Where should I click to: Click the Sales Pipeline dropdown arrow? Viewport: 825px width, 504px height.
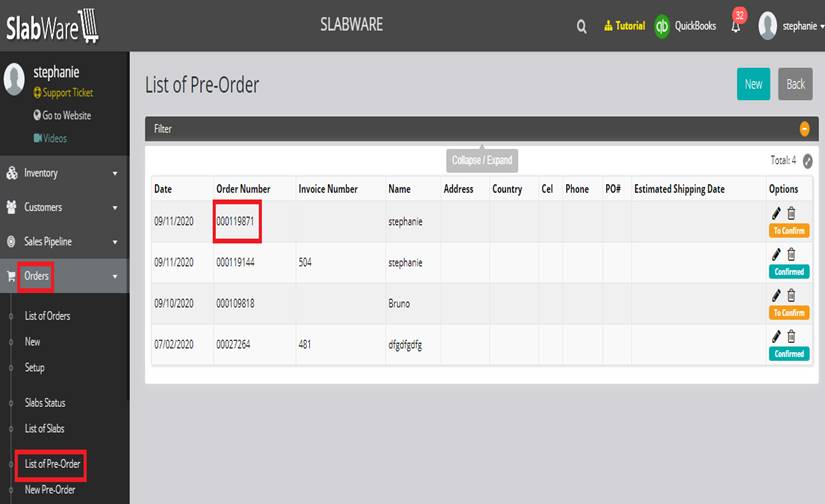(x=115, y=242)
